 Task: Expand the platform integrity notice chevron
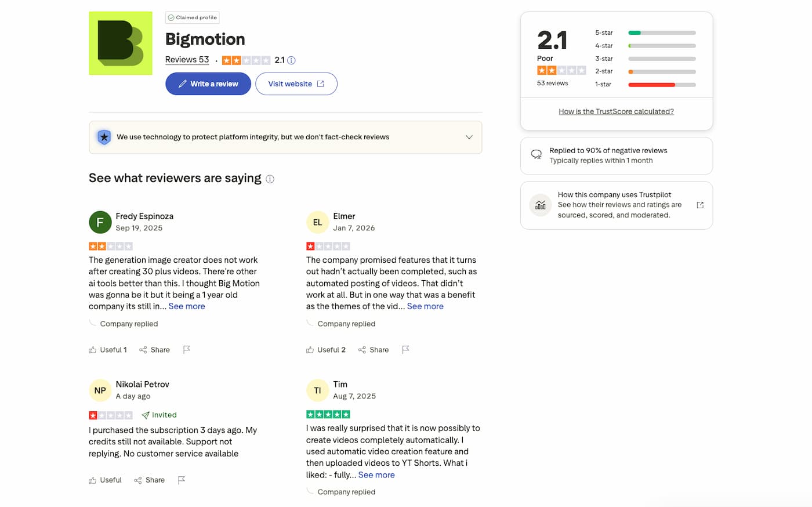pyautogui.click(x=469, y=137)
